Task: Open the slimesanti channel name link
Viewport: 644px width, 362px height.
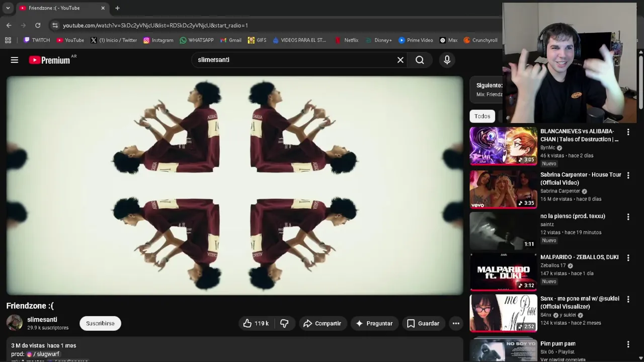Action: pos(42,320)
